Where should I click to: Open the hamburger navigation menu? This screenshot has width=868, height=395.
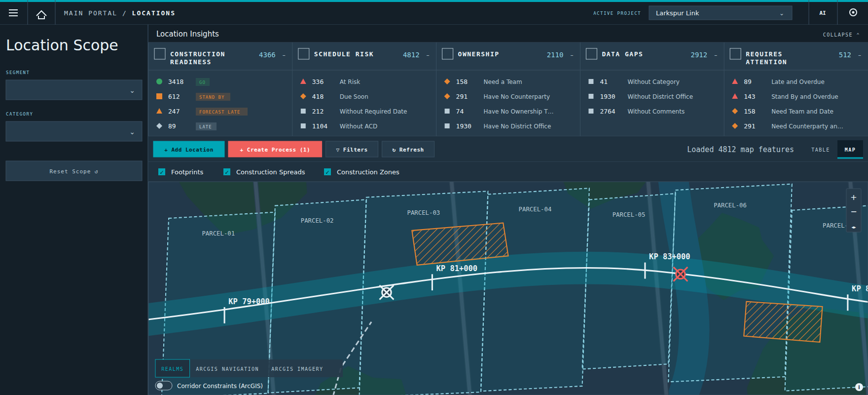coord(13,13)
